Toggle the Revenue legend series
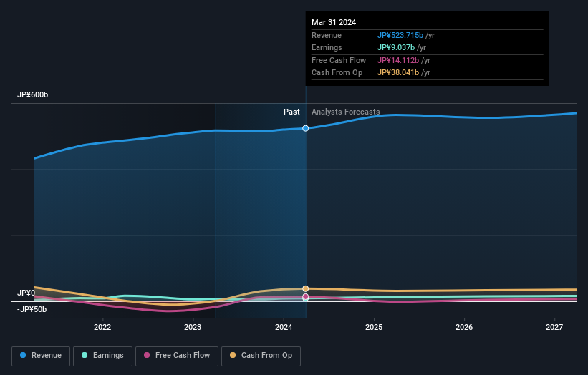The image size is (588, 375). 41,356
